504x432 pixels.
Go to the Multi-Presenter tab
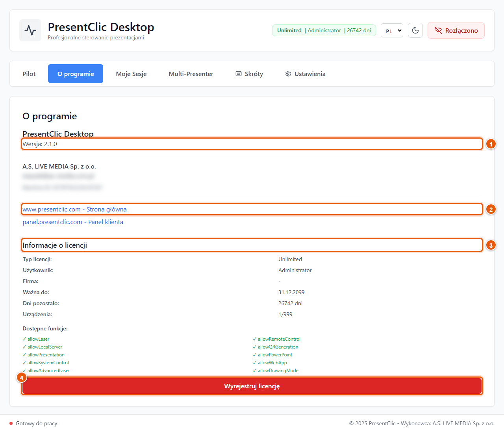(191, 74)
